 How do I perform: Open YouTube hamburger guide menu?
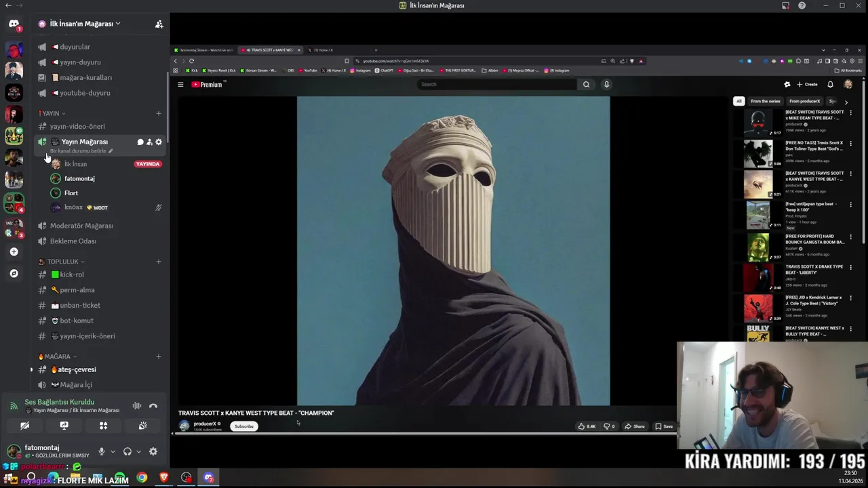click(x=180, y=85)
